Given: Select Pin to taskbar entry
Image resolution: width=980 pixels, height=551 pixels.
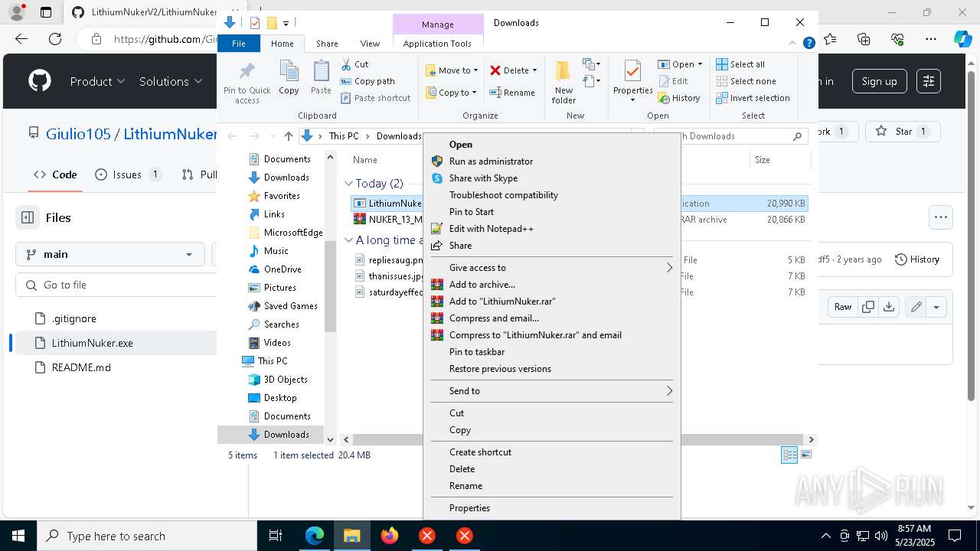Looking at the screenshot, I should [x=551, y=352].
